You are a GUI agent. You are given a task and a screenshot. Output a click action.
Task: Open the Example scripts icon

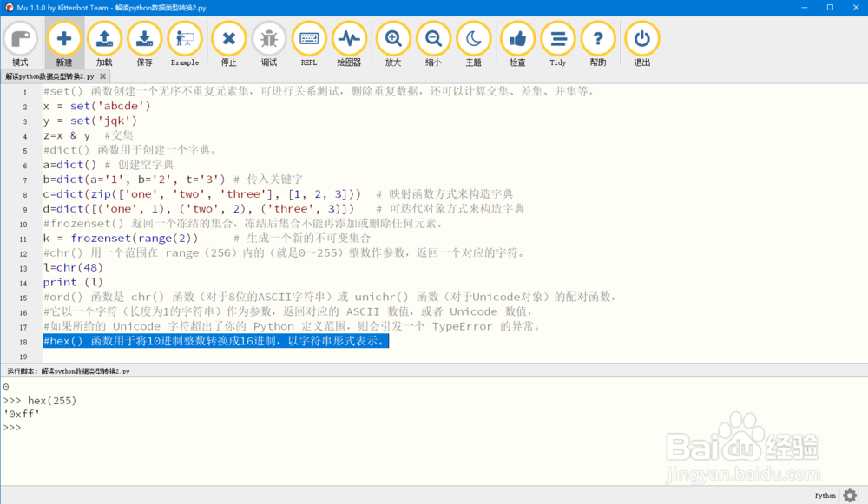click(x=184, y=38)
